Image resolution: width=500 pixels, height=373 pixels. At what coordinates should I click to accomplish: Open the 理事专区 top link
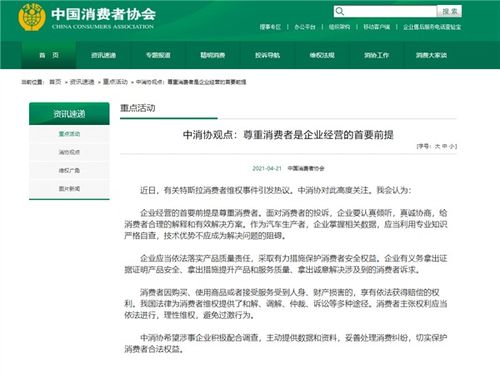pos(270,27)
